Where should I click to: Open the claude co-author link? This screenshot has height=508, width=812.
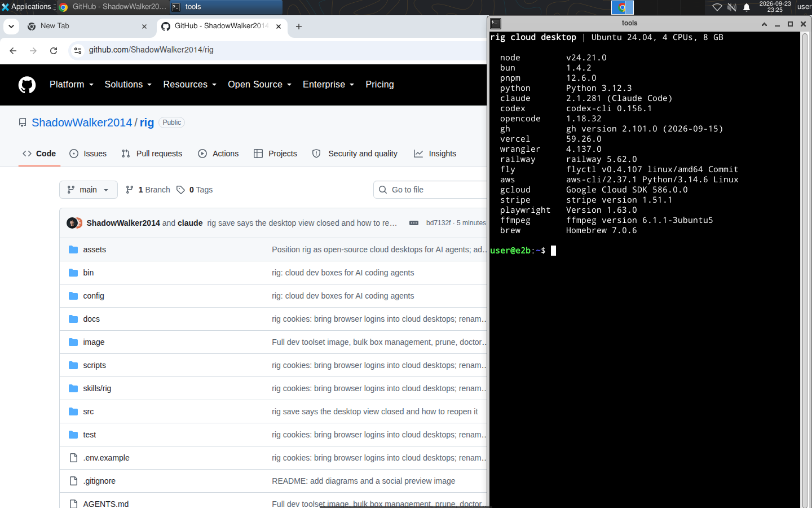(x=190, y=223)
